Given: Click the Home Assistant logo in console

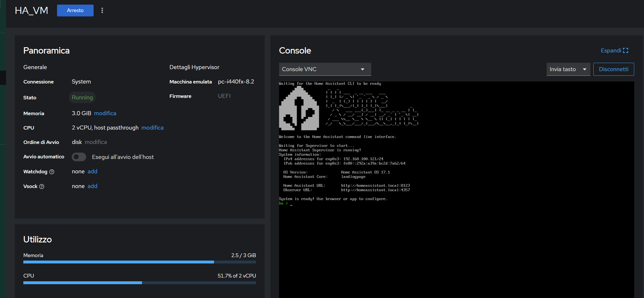Looking at the screenshot, I should coord(299,109).
